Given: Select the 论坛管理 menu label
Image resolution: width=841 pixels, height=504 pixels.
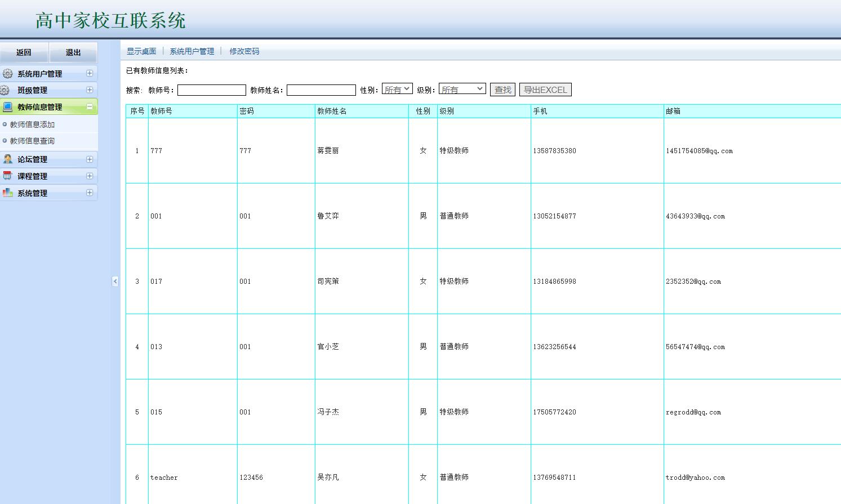Looking at the screenshot, I should pyautogui.click(x=32, y=159).
